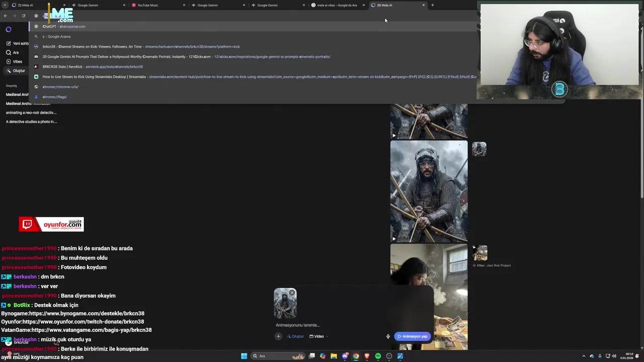Go back with the browser back arrow
Screen dimensions: 644x362
[6, 16]
